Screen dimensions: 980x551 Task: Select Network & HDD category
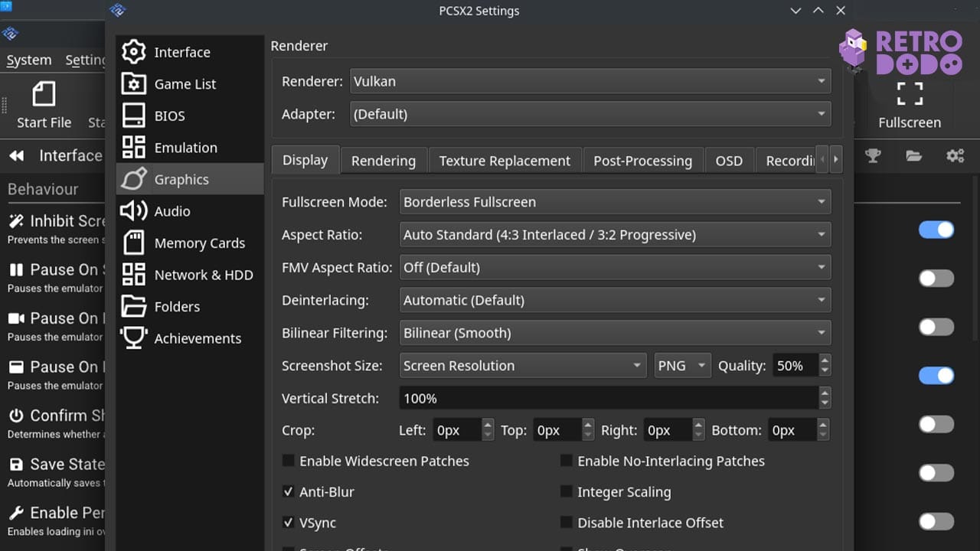190,275
